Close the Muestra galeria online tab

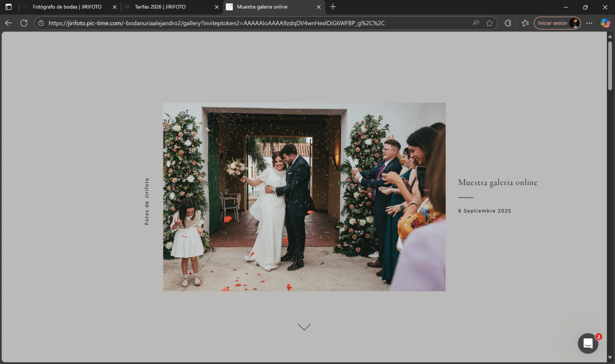click(x=319, y=7)
